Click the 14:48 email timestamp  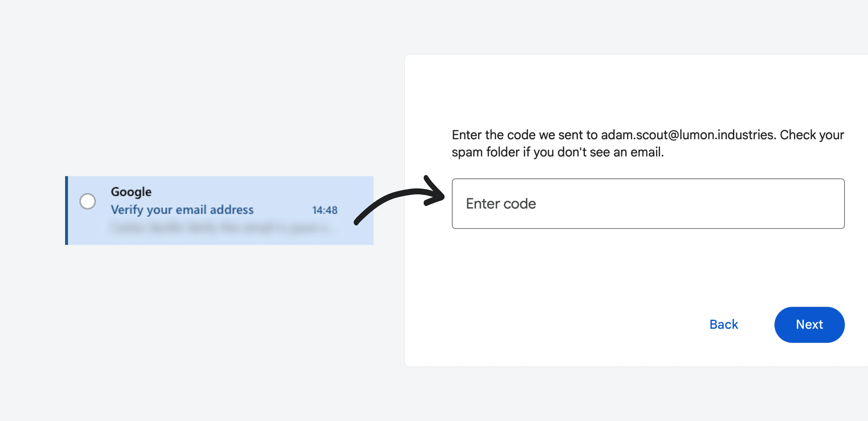(325, 210)
